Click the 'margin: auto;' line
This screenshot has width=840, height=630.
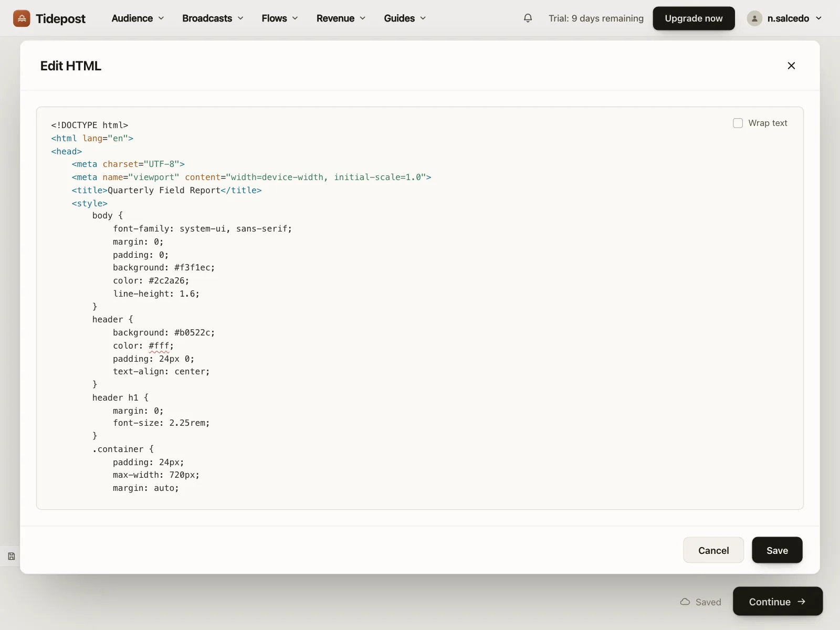(x=146, y=488)
